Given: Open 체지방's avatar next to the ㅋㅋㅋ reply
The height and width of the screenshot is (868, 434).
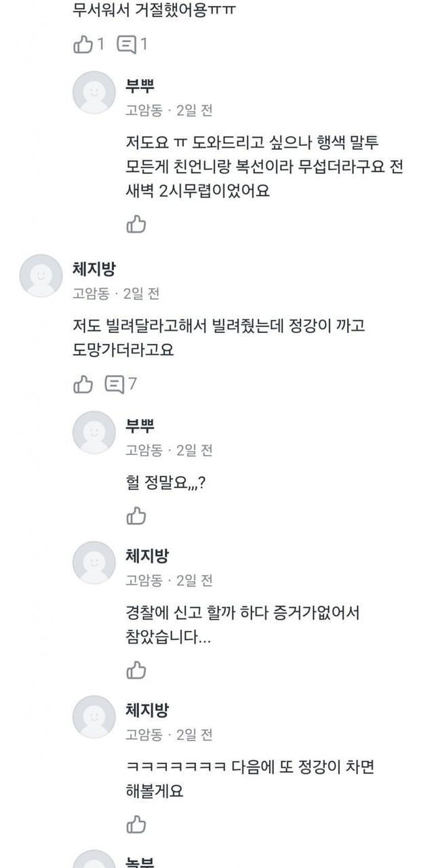Looking at the screenshot, I should click(94, 717).
